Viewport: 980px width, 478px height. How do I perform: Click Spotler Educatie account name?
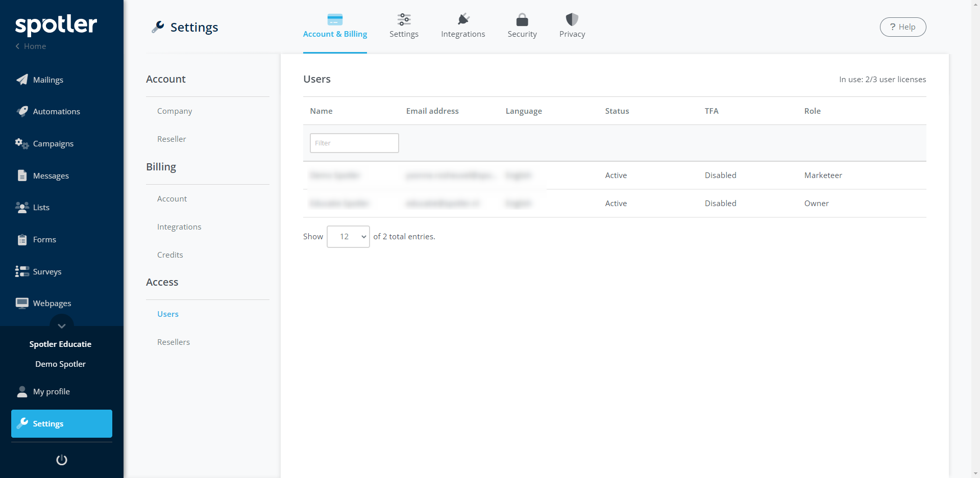click(x=60, y=344)
